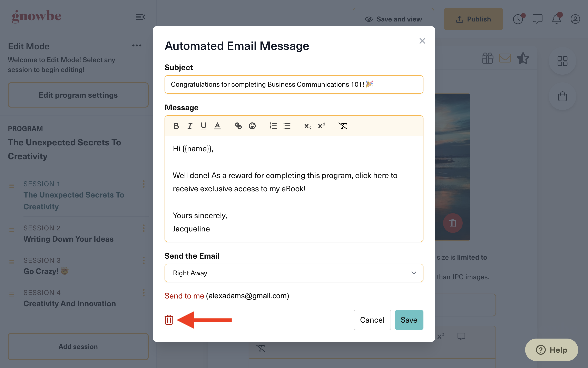Click the star icon beside envelope
Screen dimensions: 588x368
523,58
